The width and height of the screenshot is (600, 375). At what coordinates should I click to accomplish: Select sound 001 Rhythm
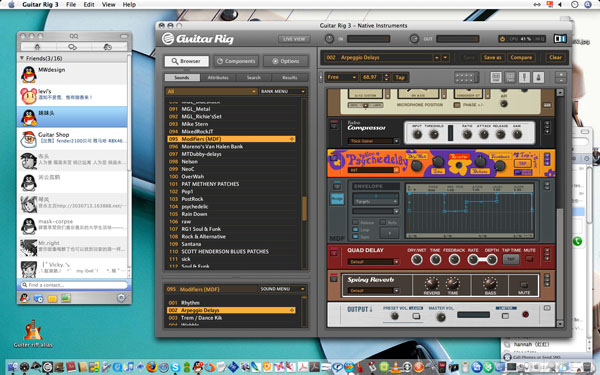pos(231,303)
